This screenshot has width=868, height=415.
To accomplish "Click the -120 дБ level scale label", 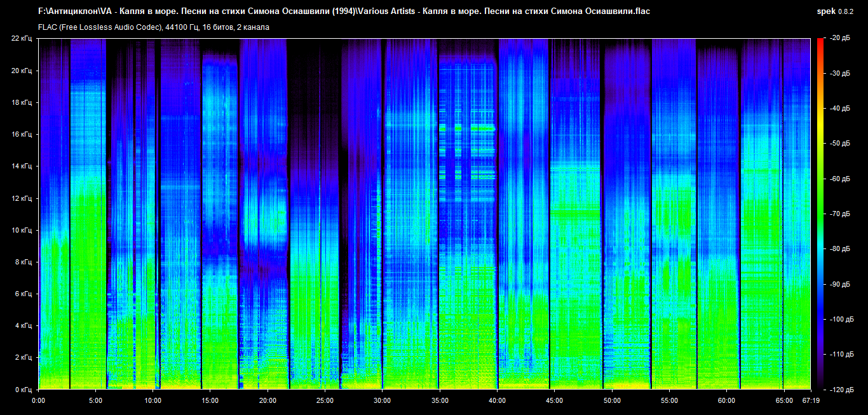I will click(x=843, y=389).
